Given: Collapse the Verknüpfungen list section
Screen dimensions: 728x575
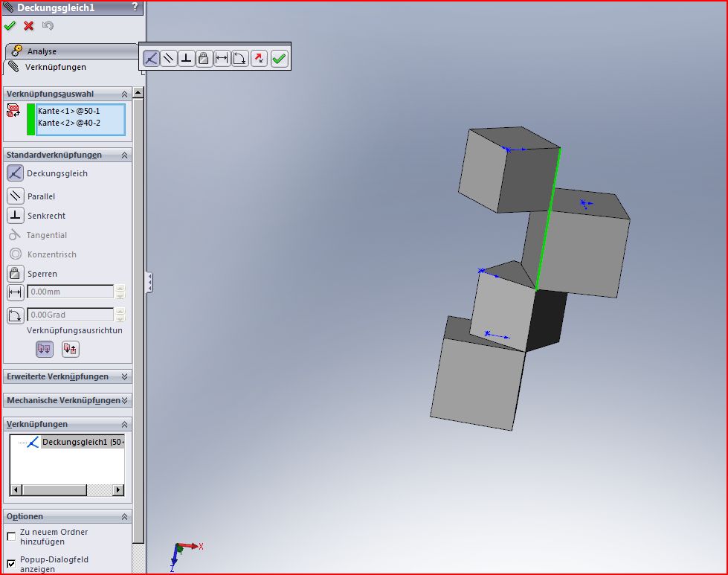Looking at the screenshot, I should [124, 425].
